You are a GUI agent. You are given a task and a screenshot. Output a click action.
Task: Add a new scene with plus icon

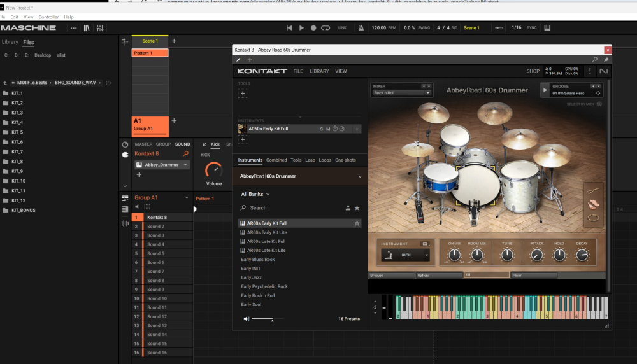(x=174, y=41)
